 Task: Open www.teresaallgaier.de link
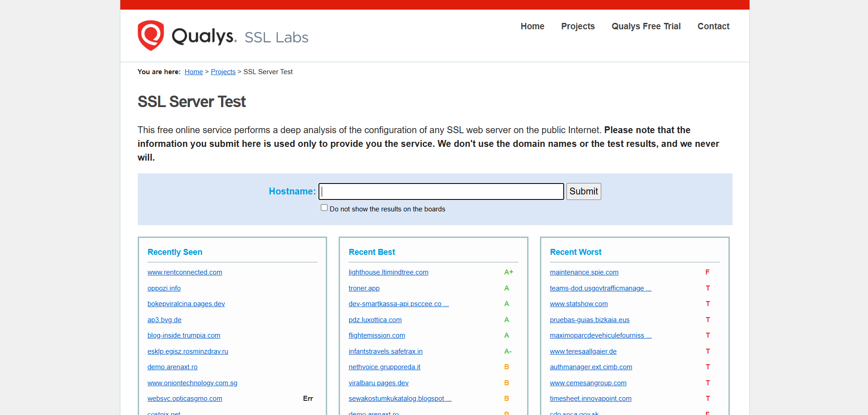(x=583, y=351)
